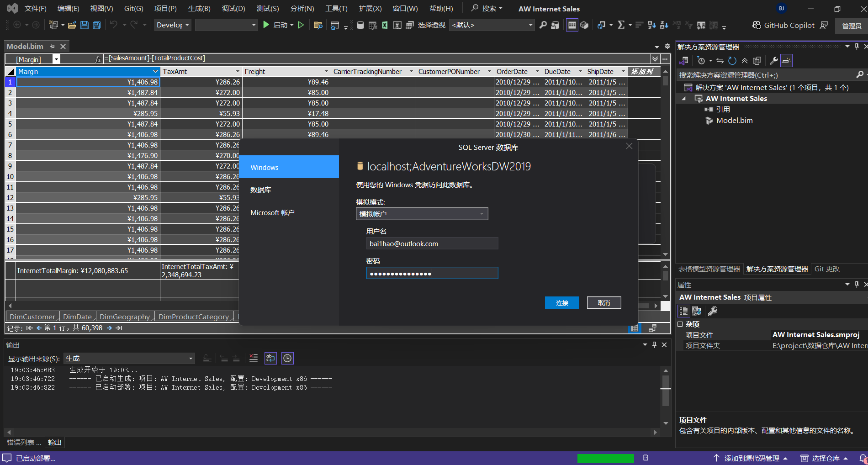The width and height of the screenshot is (868, 465).
Task: Click the Save All icon in toolbar
Action: coord(97,25)
